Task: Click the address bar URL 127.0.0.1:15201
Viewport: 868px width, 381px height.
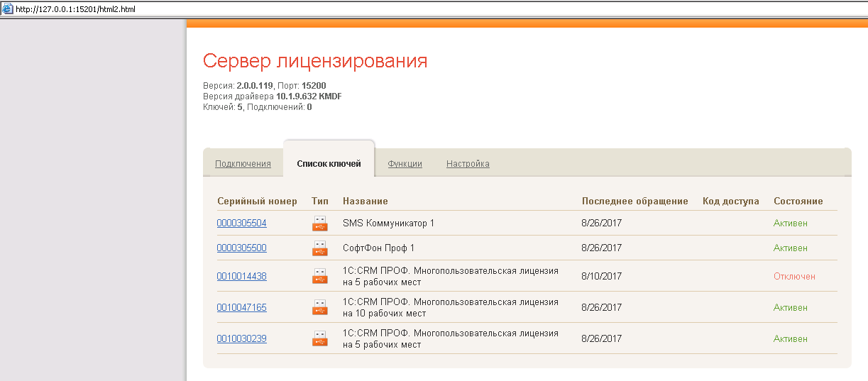Action: [75, 10]
